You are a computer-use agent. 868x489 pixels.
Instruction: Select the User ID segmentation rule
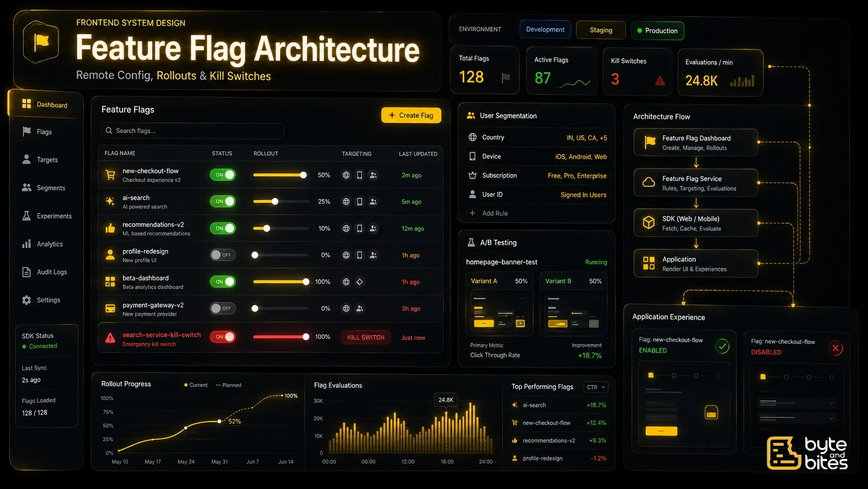[x=537, y=194]
